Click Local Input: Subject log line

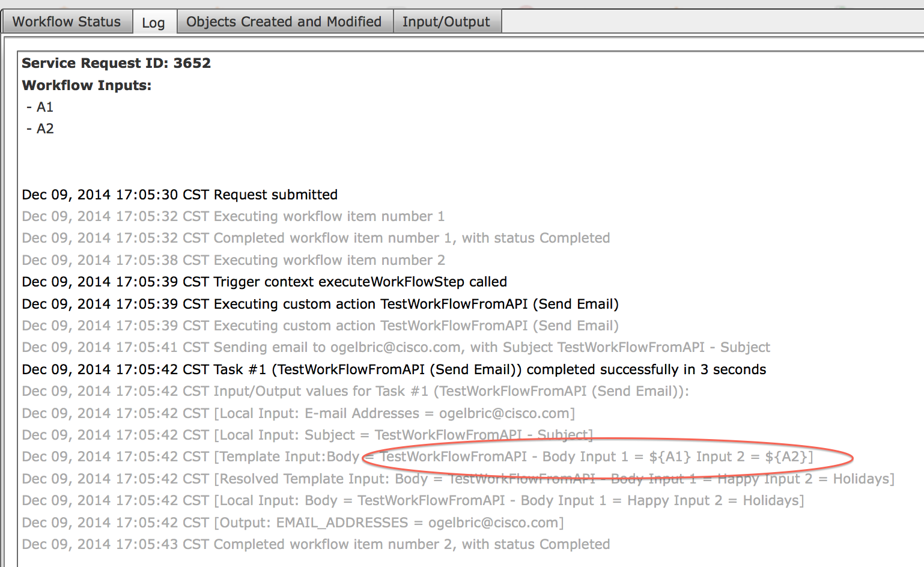(x=308, y=435)
